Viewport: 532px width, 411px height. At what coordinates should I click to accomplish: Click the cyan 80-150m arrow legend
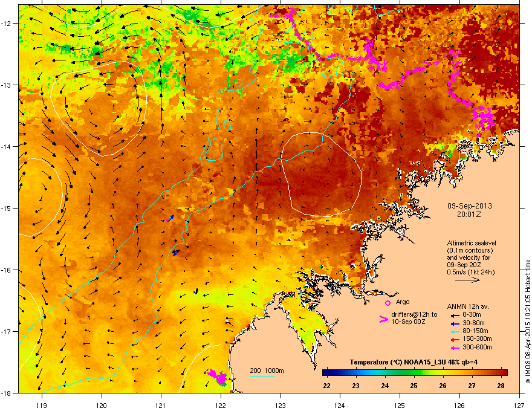[x=455, y=331]
